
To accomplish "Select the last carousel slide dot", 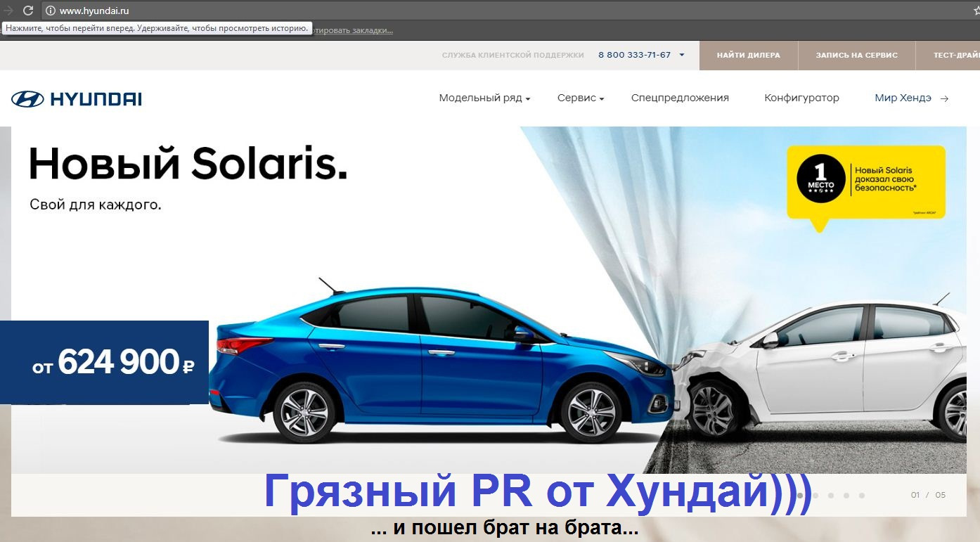I will coord(862,496).
